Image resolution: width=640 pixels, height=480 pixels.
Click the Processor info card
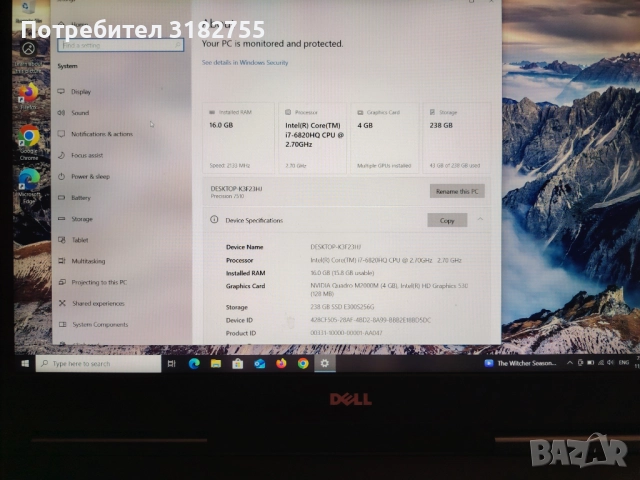coord(313,138)
